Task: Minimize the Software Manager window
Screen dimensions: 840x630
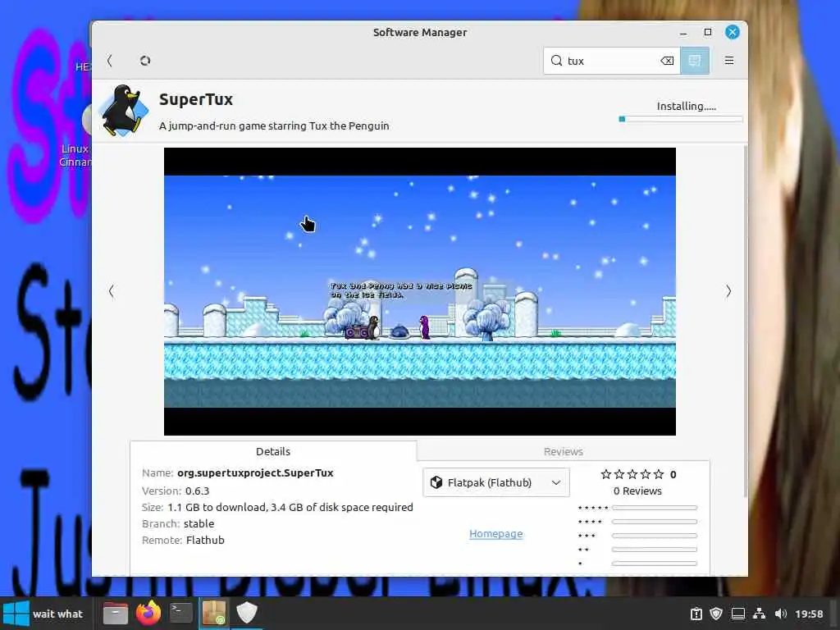Action: pyautogui.click(x=683, y=33)
